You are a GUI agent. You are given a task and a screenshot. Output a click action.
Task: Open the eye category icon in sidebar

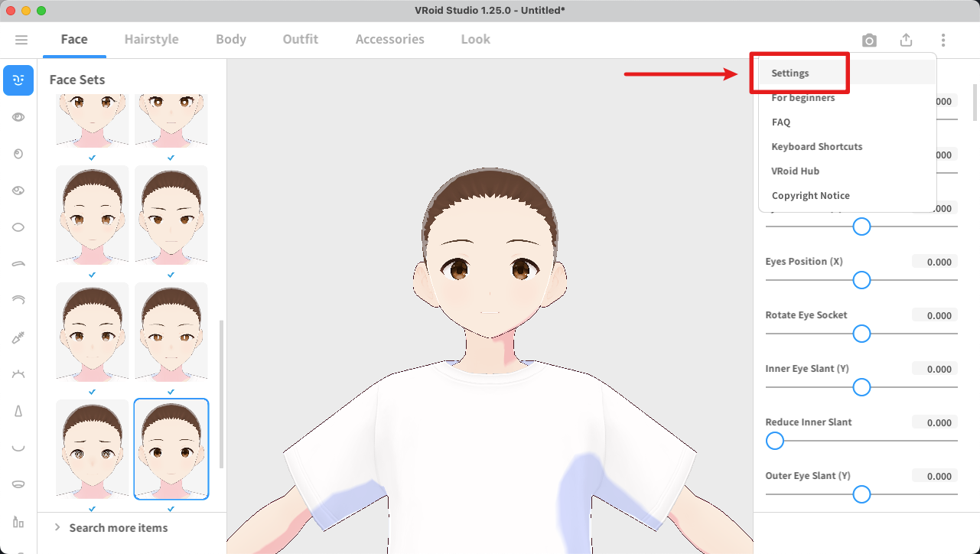click(18, 117)
